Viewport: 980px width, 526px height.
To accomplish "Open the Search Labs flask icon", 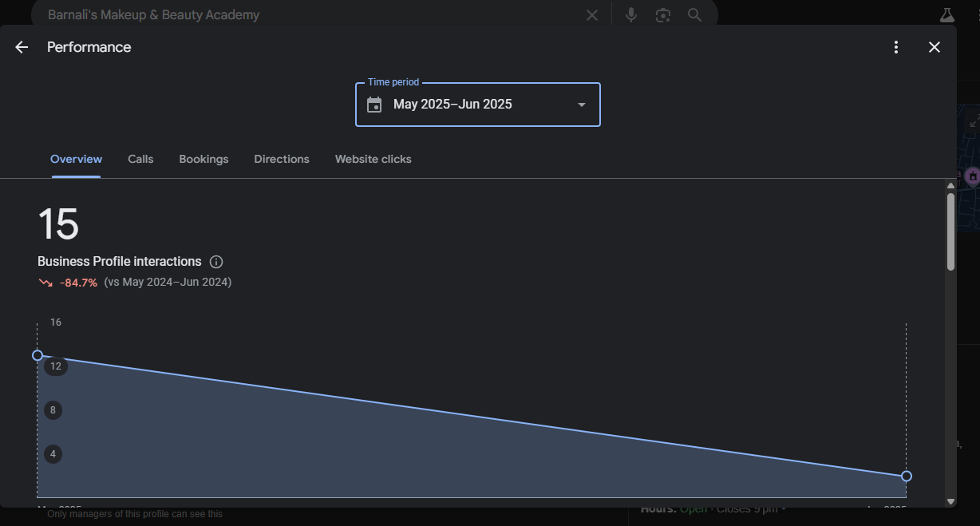I will [x=947, y=14].
